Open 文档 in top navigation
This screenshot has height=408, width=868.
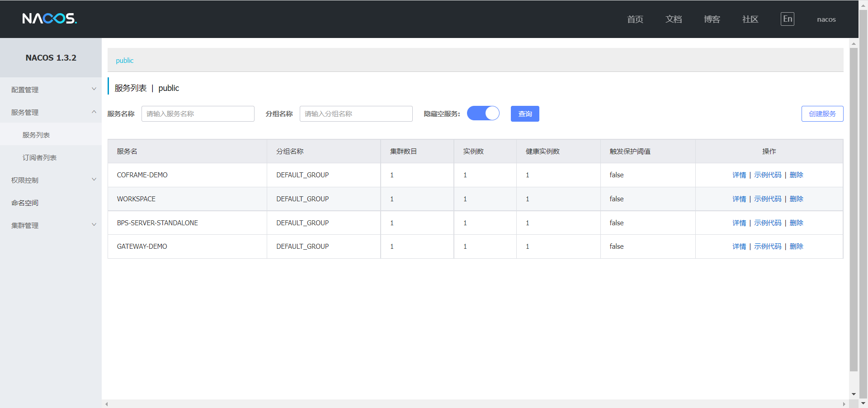point(674,19)
